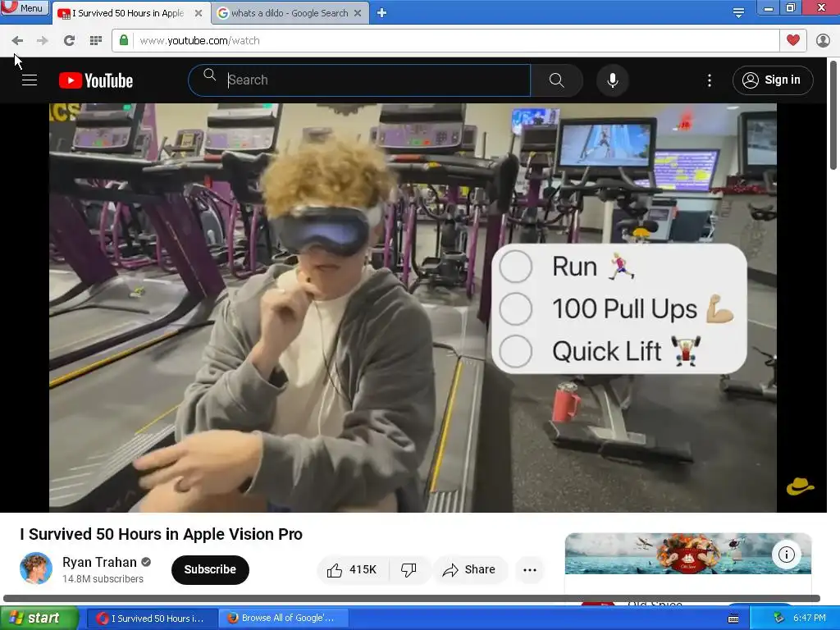Open the Ryan Trahan channel name link
Image resolution: width=840 pixels, height=630 pixels.
point(99,562)
